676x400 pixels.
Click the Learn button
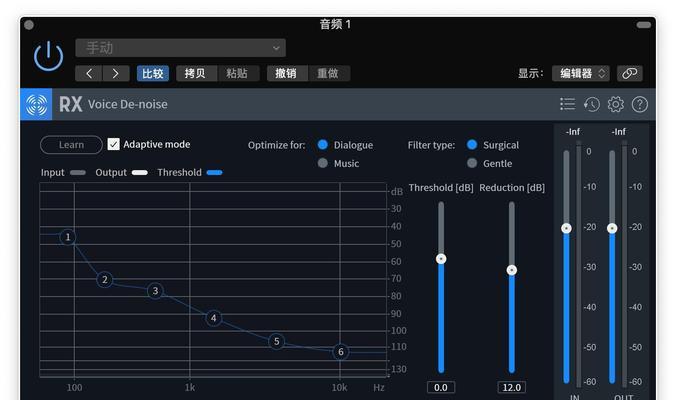pos(71,145)
